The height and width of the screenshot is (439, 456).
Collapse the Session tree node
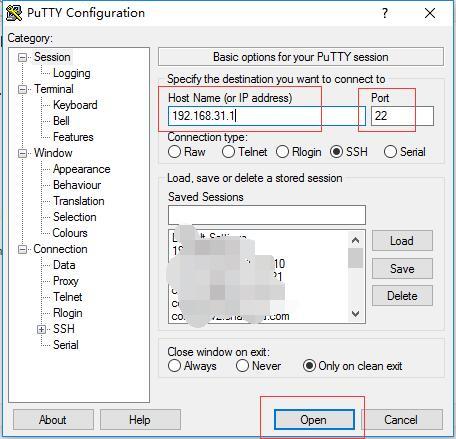22,57
